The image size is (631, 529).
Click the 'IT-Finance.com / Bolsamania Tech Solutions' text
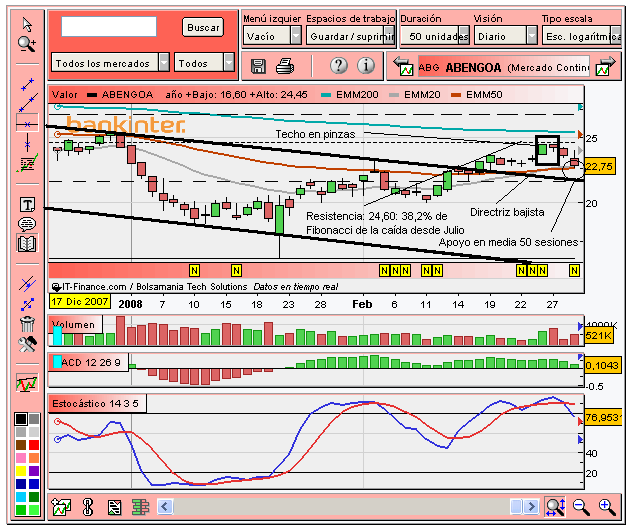154,286
